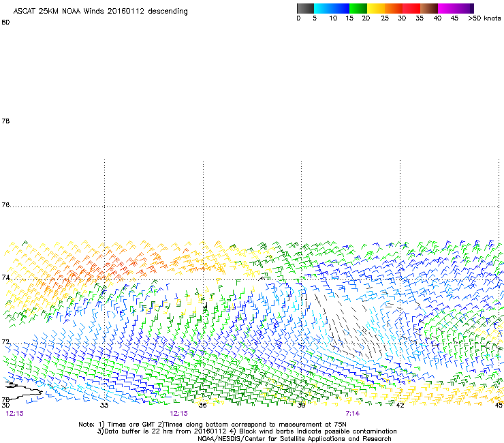Click the 7:14 swath time label
The image size is (504, 443).
click(353, 414)
